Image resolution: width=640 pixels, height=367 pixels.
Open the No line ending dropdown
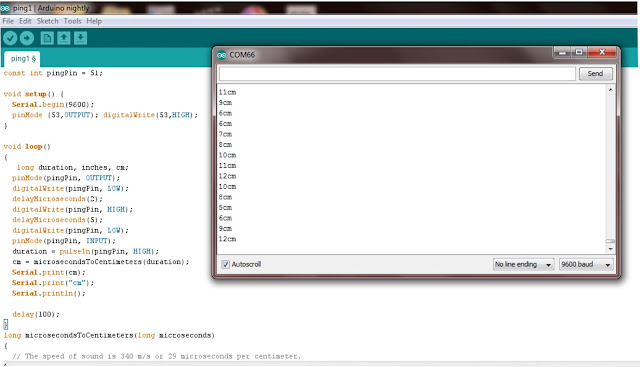(524, 265)
